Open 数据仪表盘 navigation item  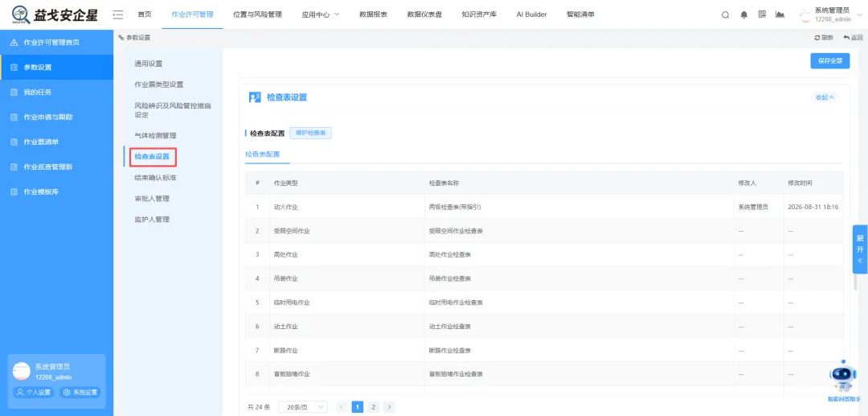(x=424, y=14)
